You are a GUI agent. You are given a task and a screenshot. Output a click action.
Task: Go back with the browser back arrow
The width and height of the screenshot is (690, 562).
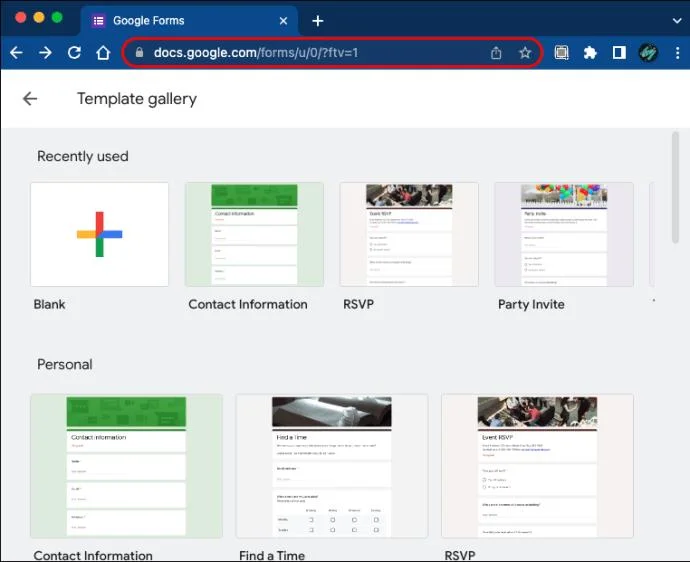[x=16, y=53]
